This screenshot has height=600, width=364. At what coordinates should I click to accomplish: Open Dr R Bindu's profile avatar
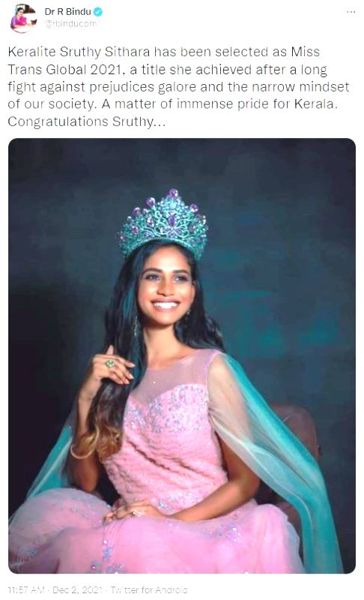[23, 18]
